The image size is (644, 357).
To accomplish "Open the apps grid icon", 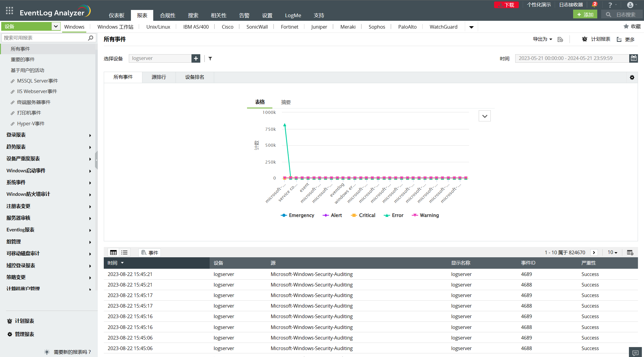I will click(9, 11).
